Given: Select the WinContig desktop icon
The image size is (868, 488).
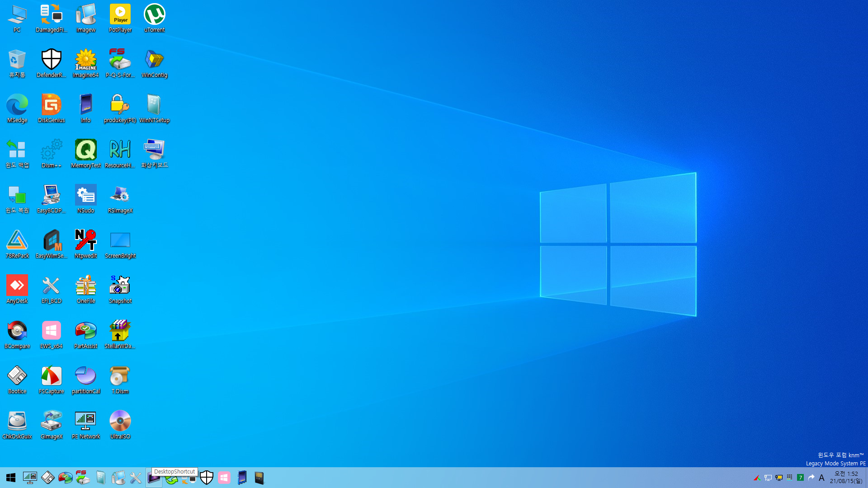Looking at the screenshot, I should click(x=155, y=64).
